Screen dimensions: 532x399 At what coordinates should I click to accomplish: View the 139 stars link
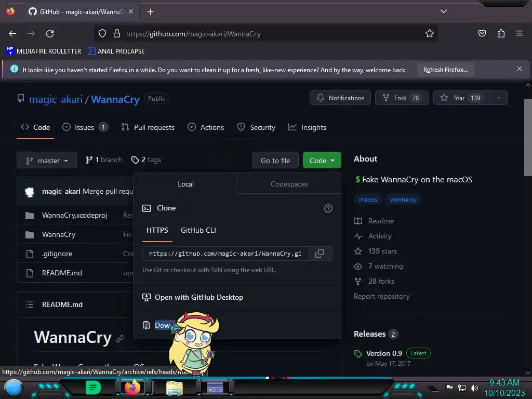point(375,251)
